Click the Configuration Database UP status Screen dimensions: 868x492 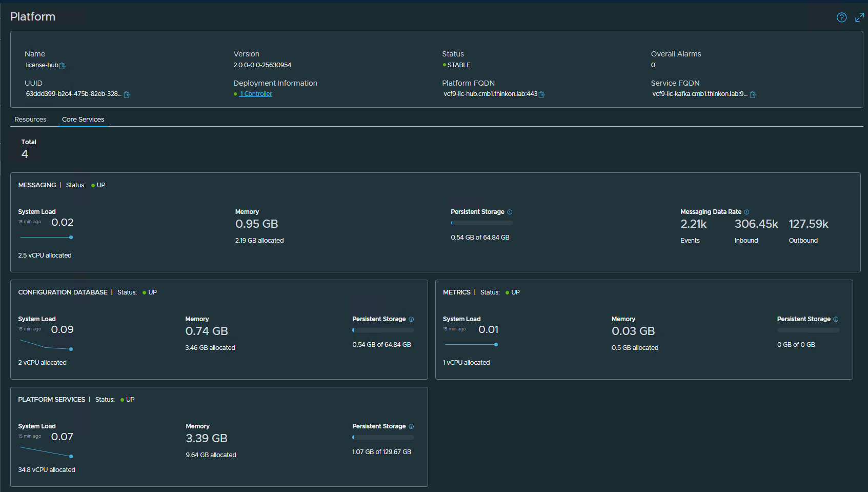tap(153, 292)
